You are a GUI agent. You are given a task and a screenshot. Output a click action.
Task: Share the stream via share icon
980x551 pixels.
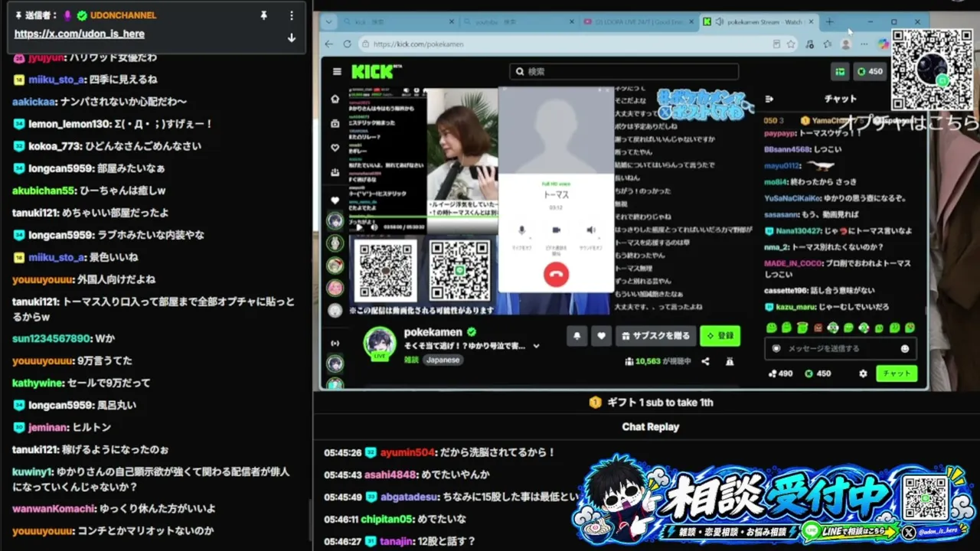click(705, 361)
